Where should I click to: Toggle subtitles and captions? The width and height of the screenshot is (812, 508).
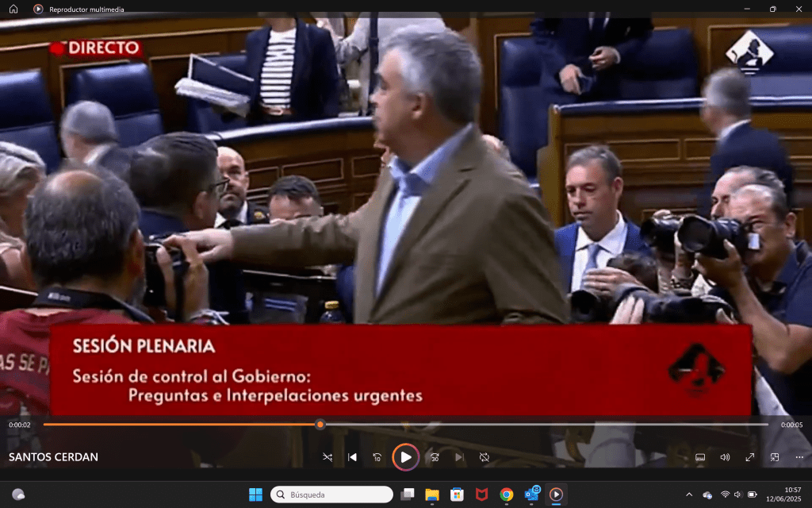pos(700,457)
